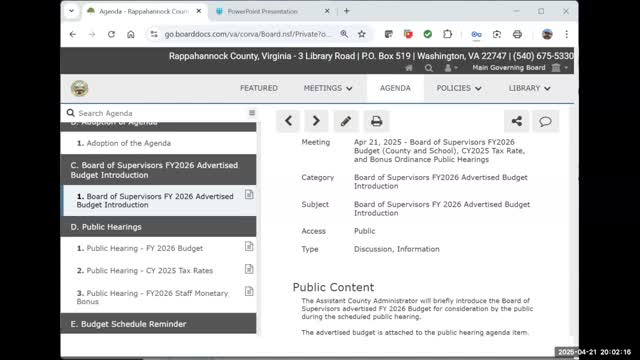This screenshot has width=640, height=360.
Task: Click the browser back arrow
Action: (73, 34)
